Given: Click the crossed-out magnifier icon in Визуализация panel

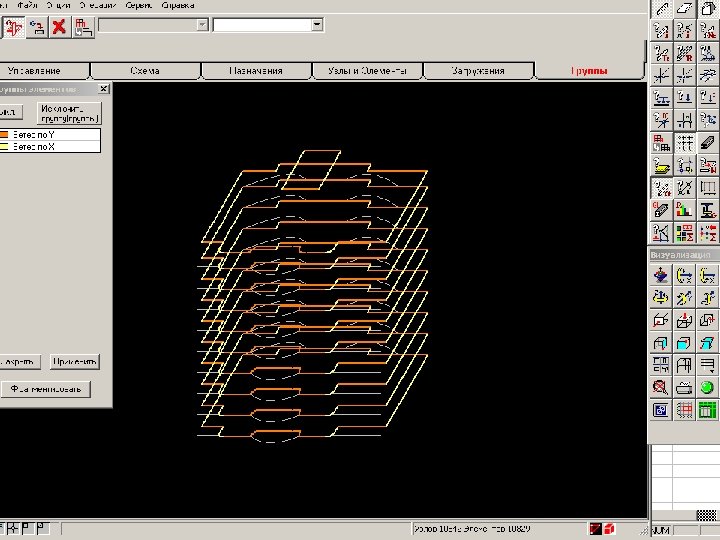Looking at the screenshot, I should tap(660, 387).
